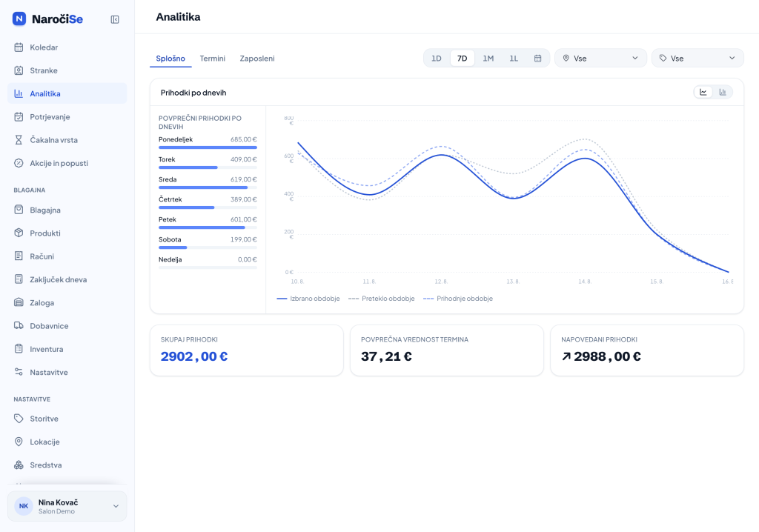The image size is (759, 532).
Task: Switch to the Splošno tab
Action: click(170, 59)
